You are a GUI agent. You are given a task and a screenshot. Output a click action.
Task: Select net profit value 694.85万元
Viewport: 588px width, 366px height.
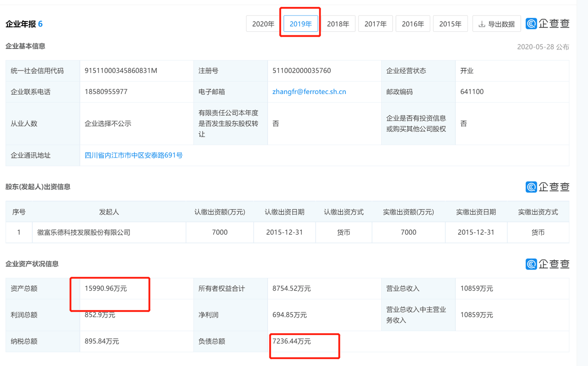pyautogui.click(x=290, y=315)
